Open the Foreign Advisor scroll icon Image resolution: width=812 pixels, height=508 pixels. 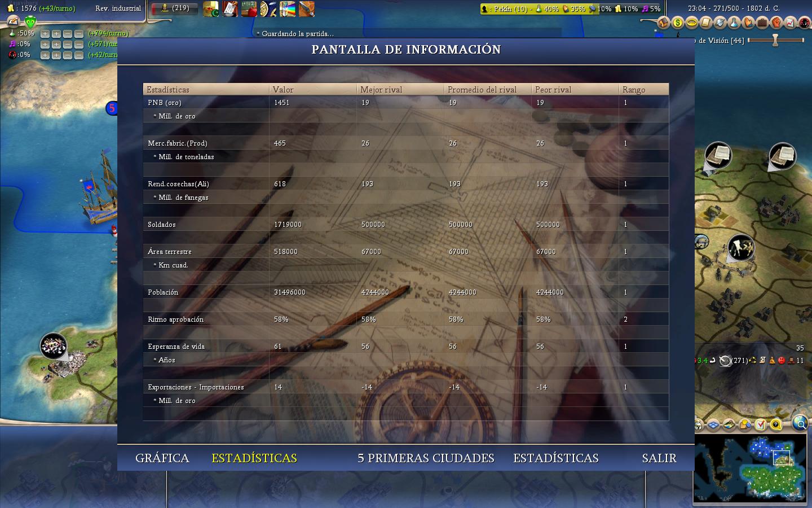pyautogui.click(x=706, y=23)
